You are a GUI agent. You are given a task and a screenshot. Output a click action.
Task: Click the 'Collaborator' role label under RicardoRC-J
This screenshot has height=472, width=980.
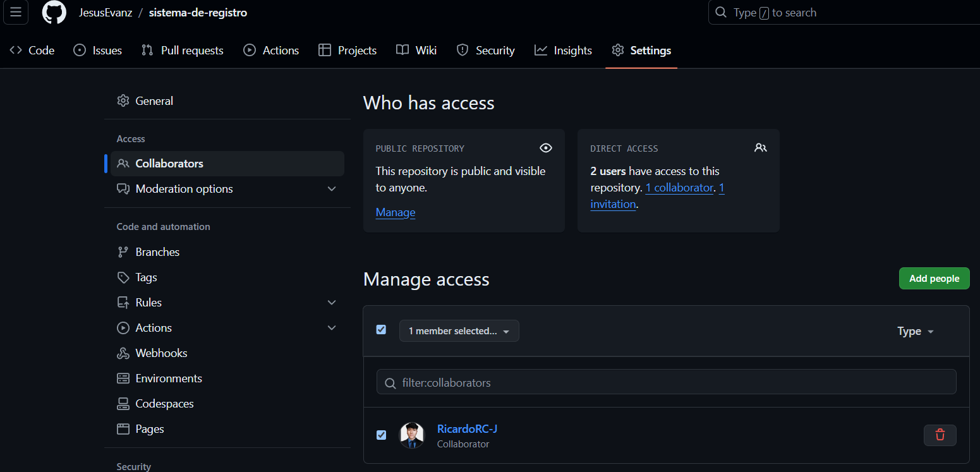463,444
